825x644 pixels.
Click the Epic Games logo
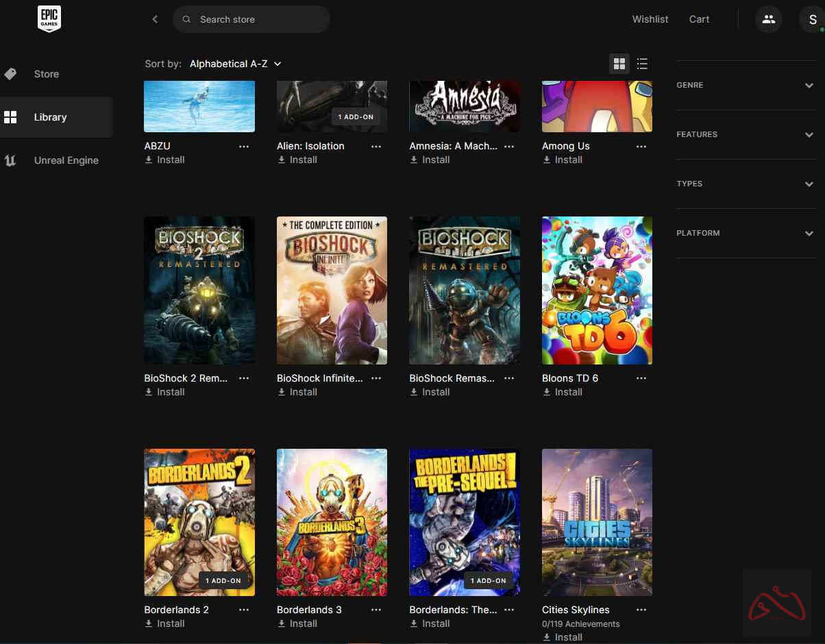[49, 19]
